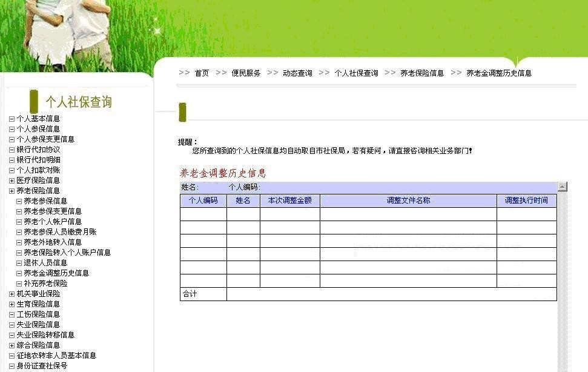Click the 动态查询 breadcrumb link
588x372 pixels.
(x=297, y=73)
